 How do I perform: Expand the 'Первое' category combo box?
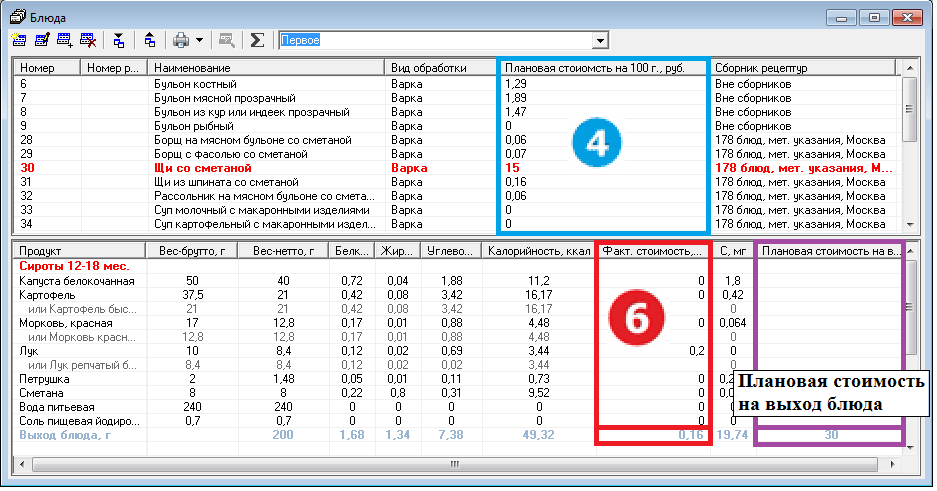pyautogui.click(x=600, y=40)
